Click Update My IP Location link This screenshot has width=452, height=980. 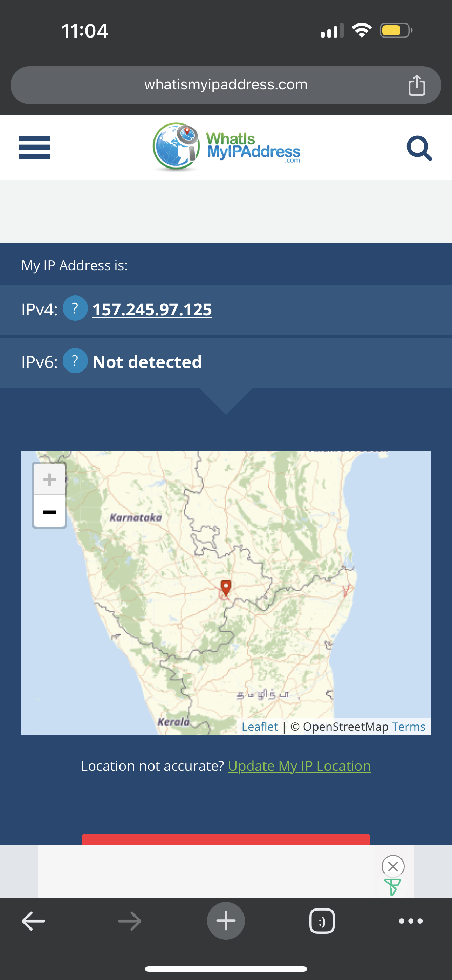click(x=299, y=766)
